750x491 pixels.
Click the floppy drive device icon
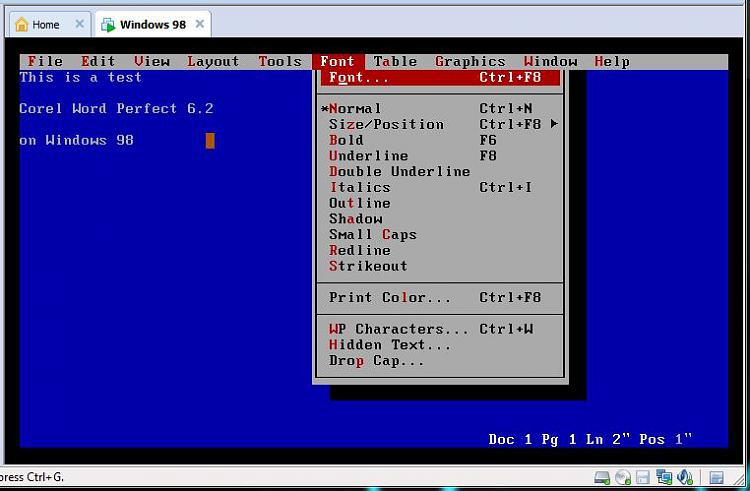pyautogui.click(x=642, y=477)
